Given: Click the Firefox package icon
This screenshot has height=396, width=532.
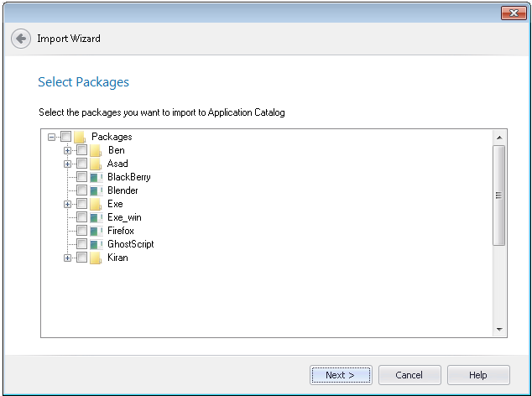Looking at the screenshot, I should tap(96, 231).
